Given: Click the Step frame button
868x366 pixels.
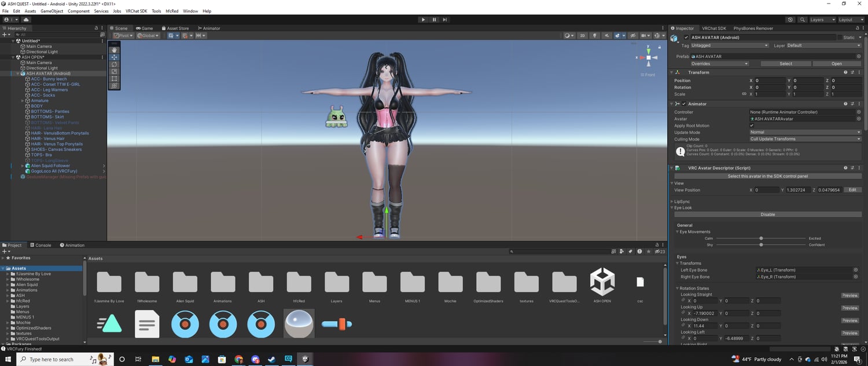Looking at the screenshot, I should (x=444, y=20).
